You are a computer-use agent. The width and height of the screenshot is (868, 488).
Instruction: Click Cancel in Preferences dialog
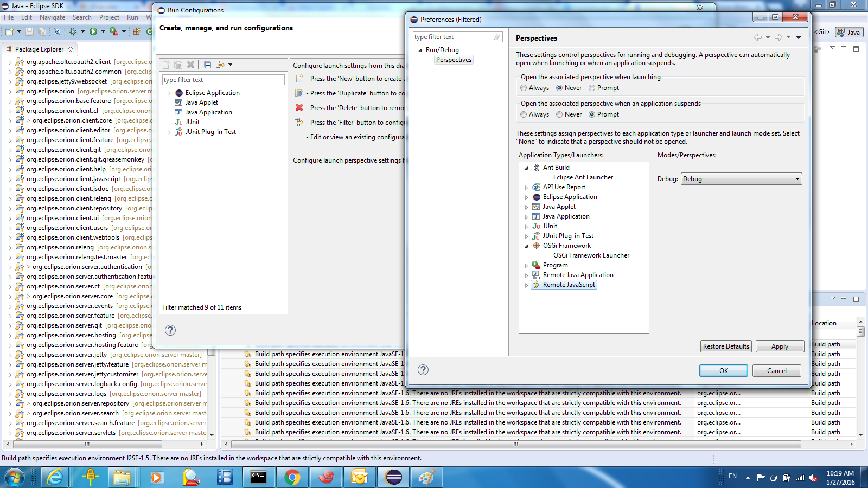777,370
